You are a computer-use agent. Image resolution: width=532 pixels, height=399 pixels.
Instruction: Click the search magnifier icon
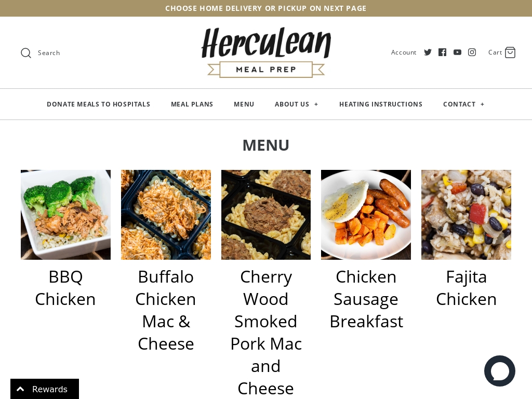click(x=26, y=53)
